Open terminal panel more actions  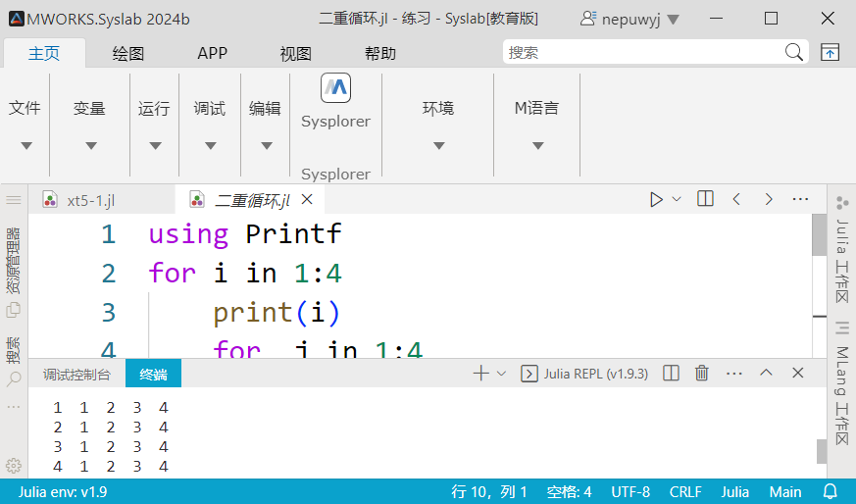click(x=734, y=374)
